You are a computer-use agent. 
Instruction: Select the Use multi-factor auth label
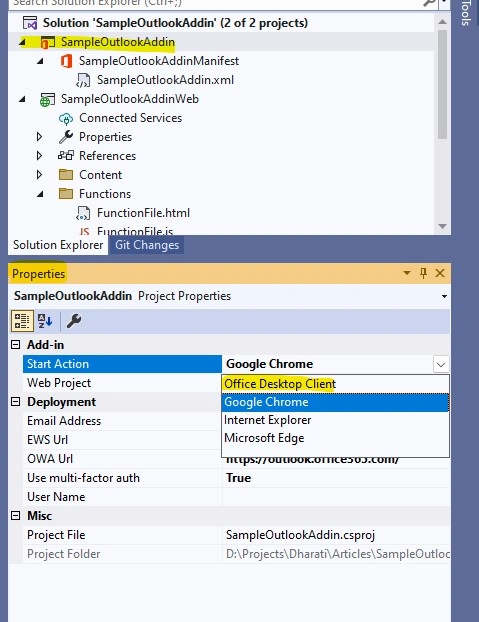[x=83, y=478]
